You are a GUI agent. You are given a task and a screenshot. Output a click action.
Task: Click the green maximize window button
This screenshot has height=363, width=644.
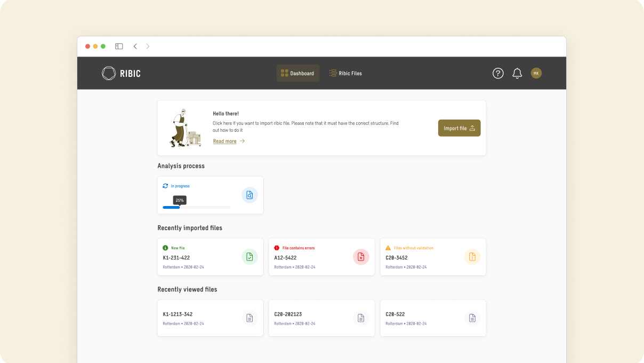coord(103,46)
